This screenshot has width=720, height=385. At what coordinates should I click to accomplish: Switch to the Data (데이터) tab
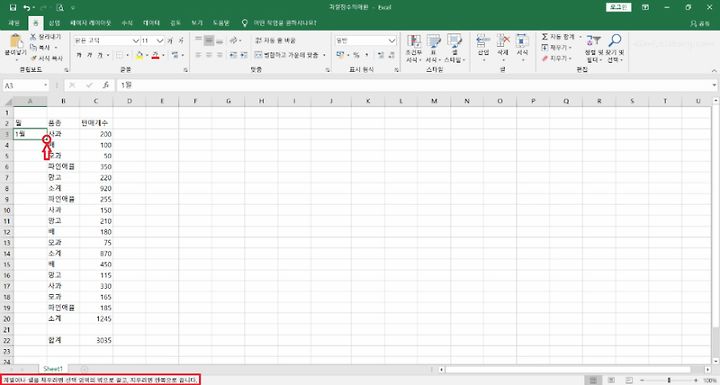click(152, 23)
